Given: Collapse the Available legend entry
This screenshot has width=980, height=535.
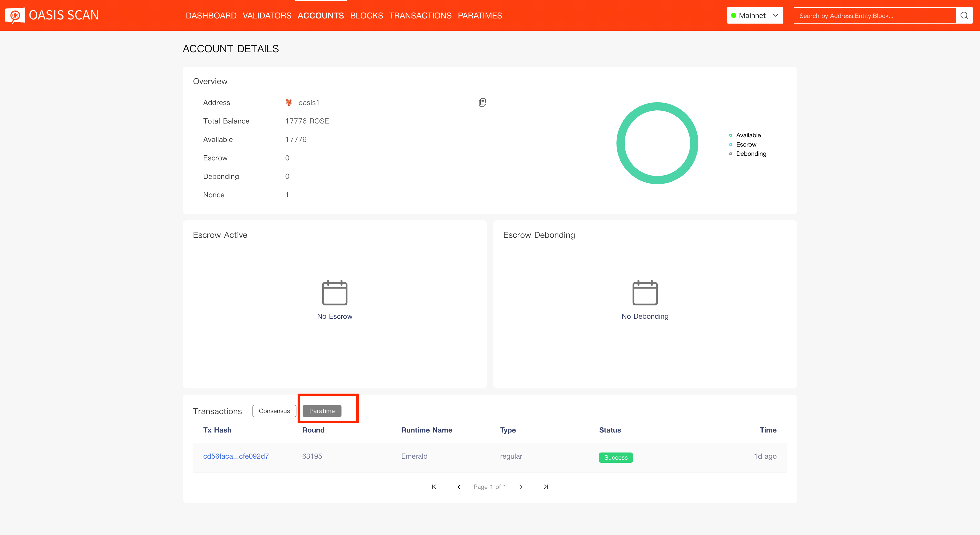Looking at the screenshot, I should 748,135.
